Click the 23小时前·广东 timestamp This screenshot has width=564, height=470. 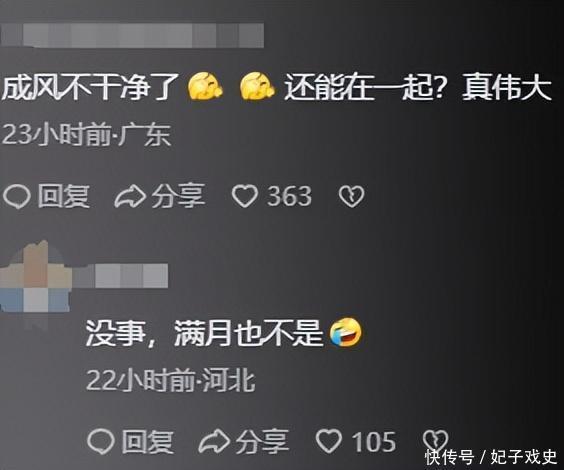point(86,135)
